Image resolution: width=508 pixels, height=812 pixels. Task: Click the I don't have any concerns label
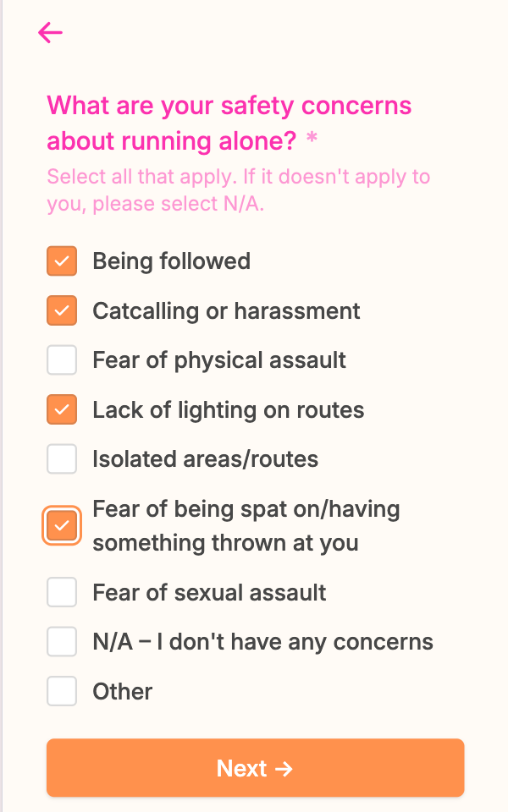tap(262, 642)
